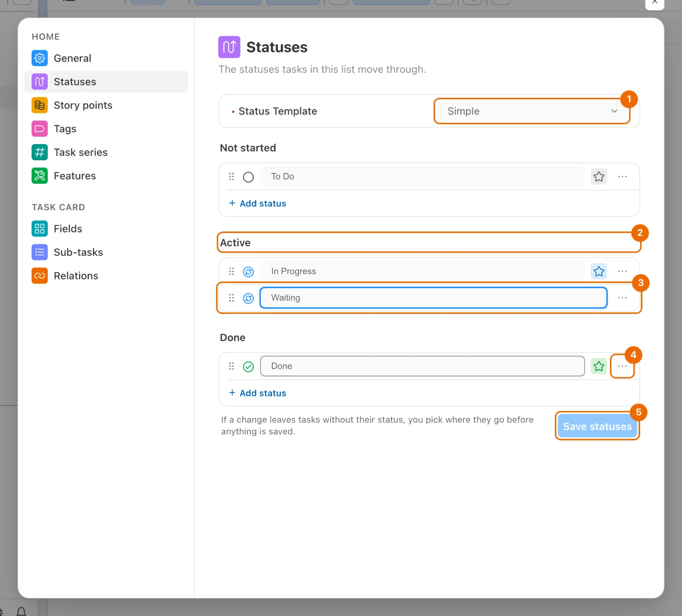Click the To Do status name field

click(422, 176)
